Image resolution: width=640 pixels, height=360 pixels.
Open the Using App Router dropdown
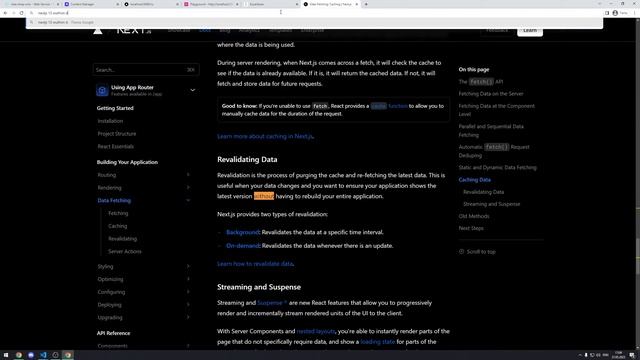click(x=193, y=90)
